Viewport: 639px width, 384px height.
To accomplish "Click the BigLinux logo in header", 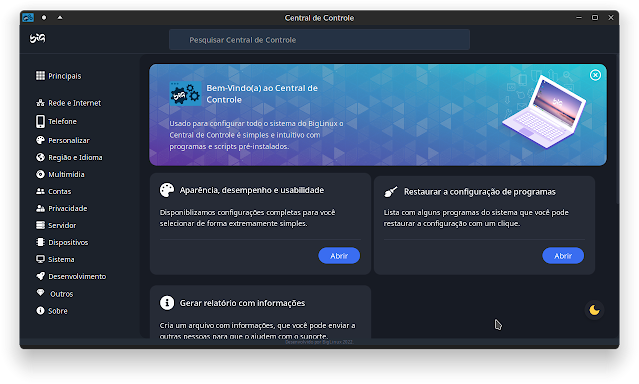I will pyautogui.click(x=37, y=39).
